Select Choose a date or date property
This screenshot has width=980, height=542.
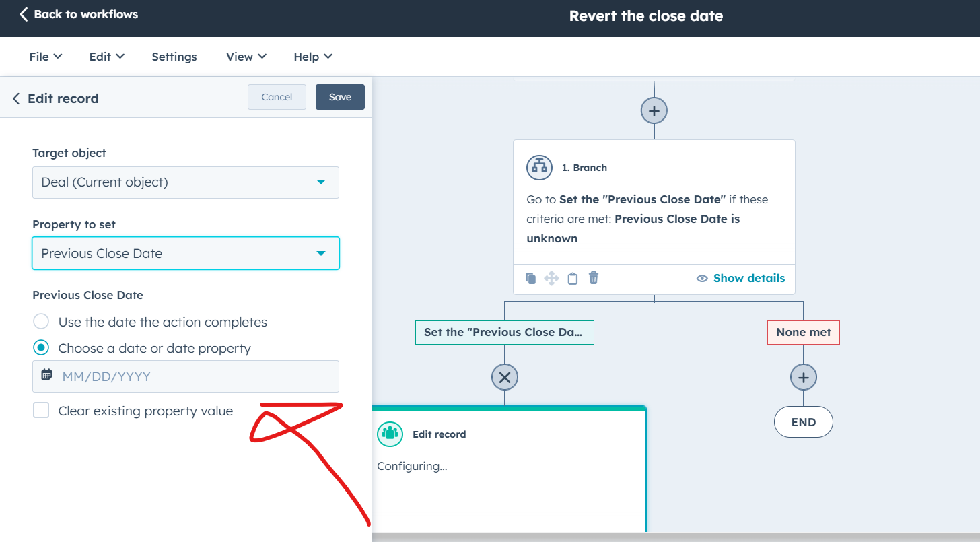tap(41, 349)
